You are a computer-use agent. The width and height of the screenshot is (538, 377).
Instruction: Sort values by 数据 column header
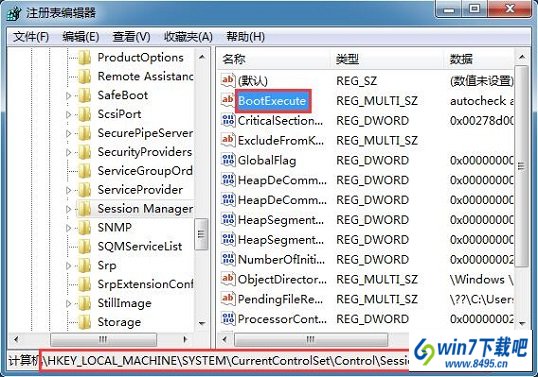(x=479, y=59)
